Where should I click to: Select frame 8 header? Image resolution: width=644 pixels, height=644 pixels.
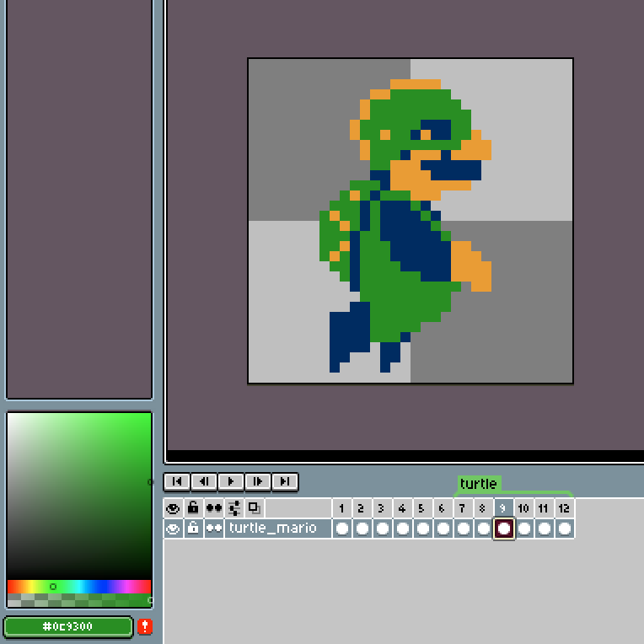[483, 508]
